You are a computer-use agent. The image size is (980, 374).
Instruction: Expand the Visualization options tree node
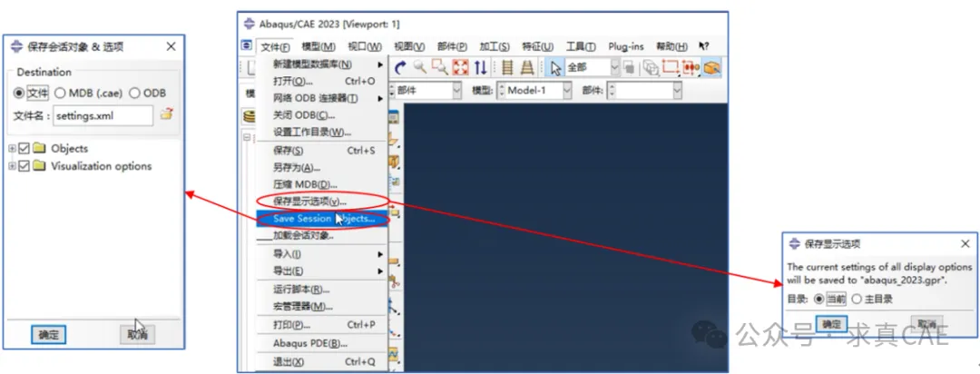coord(12,166)
